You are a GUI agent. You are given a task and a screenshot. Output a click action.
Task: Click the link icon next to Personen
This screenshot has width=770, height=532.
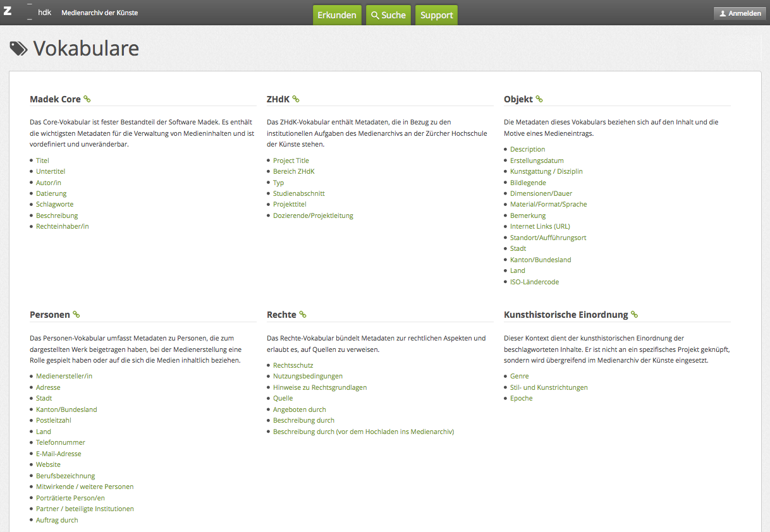(76, 315)
